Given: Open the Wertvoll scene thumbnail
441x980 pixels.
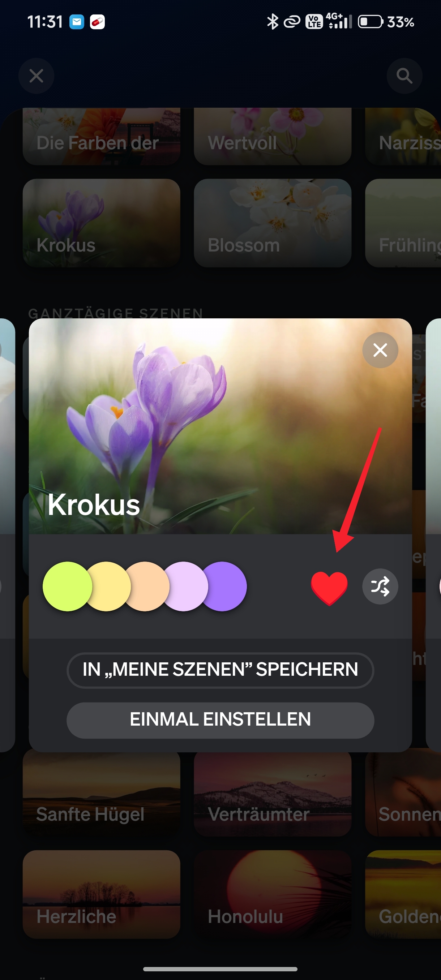Looking at the screenshot, I should click(273, 136).
